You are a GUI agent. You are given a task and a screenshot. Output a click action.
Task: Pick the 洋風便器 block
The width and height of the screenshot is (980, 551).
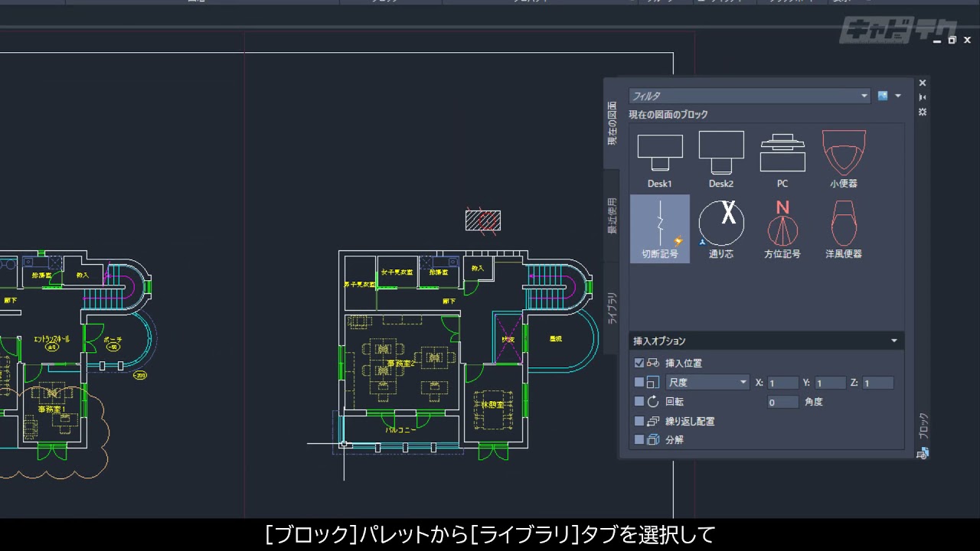(x=844, y=228)
